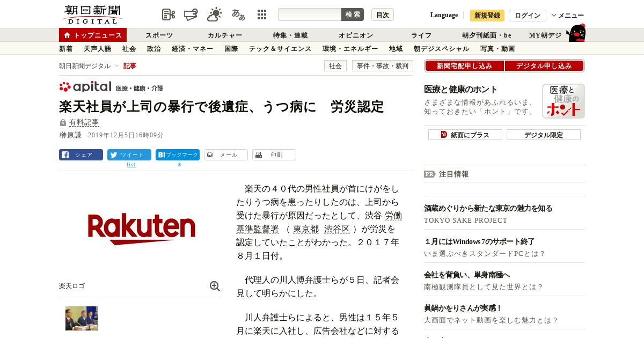Open the 目次 index button
The height and width of the screenshot is (338, 644).
pos(383,14)
